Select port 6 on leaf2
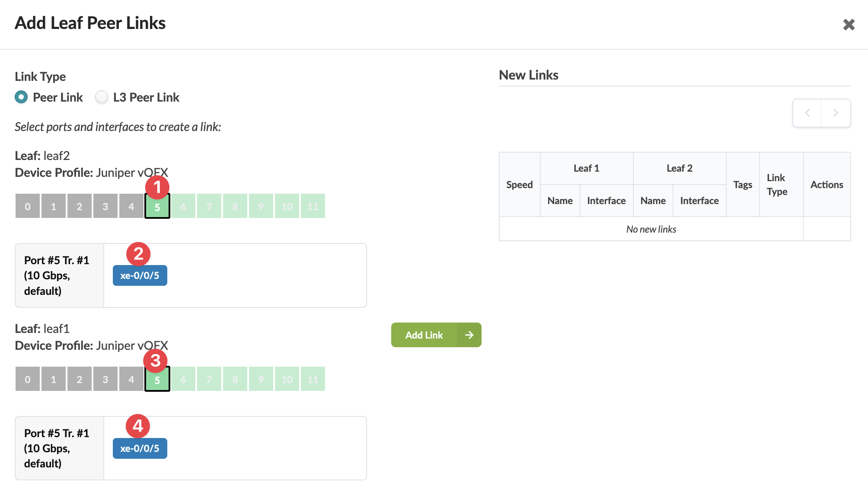Image resolution: width=868 pixels, height=486 pixels. (x=183, y=206)
